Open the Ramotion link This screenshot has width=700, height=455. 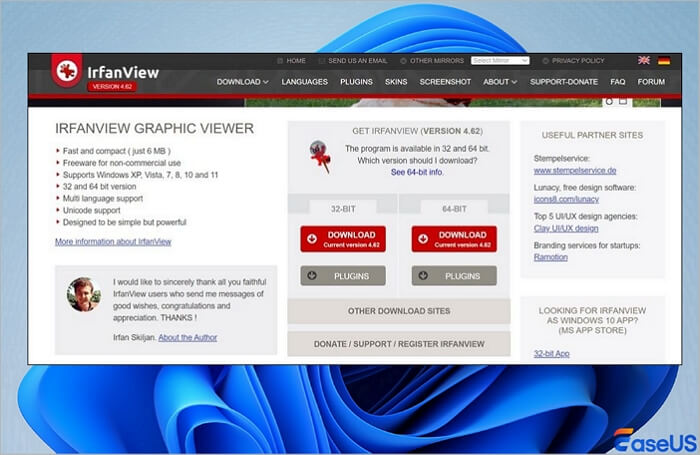(550, 257)
